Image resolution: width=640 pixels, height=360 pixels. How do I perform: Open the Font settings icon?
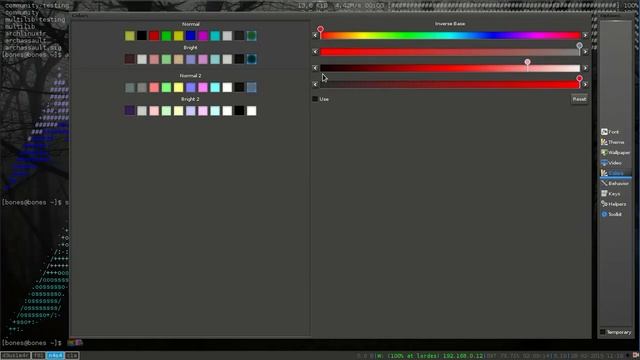[604, 132]
